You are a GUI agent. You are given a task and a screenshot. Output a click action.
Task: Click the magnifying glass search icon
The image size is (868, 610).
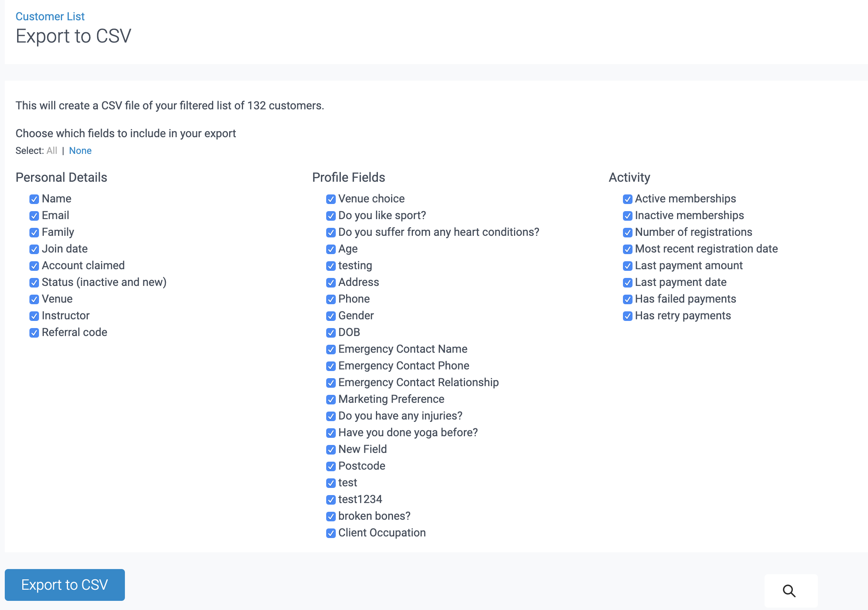pos(789,591)
